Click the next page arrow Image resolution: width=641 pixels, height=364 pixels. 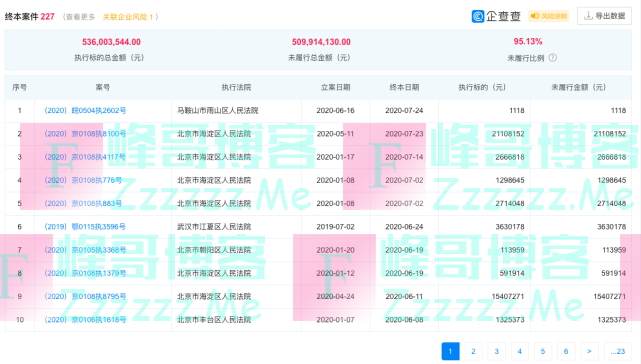point(589,351)
